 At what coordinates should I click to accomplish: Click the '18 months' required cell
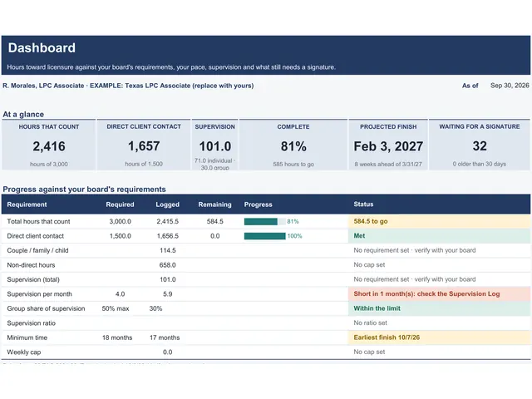(117, 337)
